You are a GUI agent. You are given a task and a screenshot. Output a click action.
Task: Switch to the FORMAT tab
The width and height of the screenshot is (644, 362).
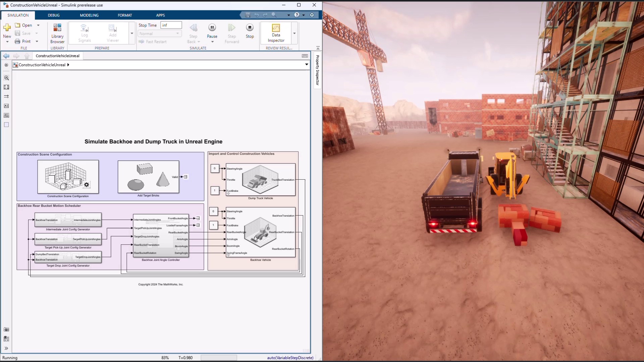tap(125, 15)
